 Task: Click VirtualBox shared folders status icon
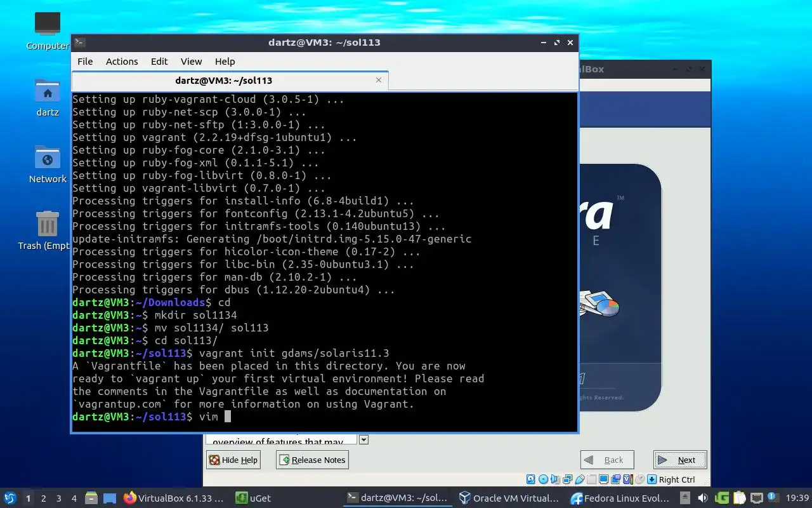click(x=591, y=479)
